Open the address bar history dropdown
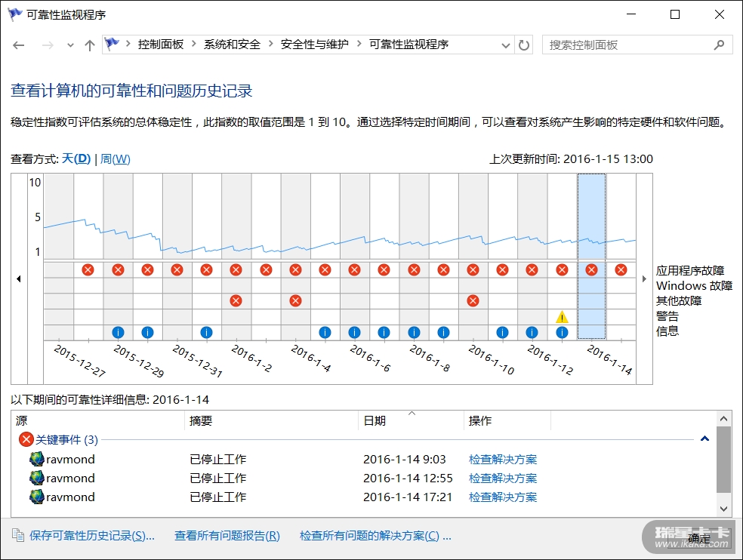Image resolution: width=743 pixels, height=560 pixels. tap(506, 45)
